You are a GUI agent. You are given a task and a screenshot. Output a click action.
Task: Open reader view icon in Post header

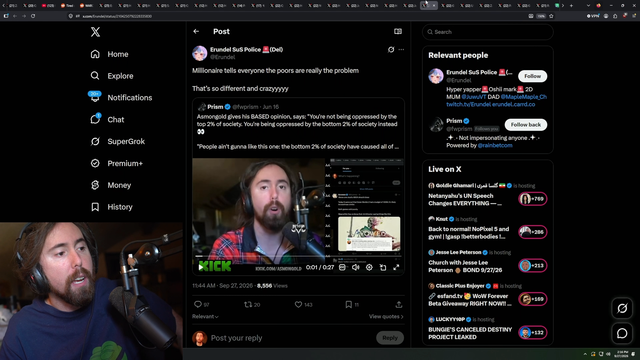tap(398, 31)
